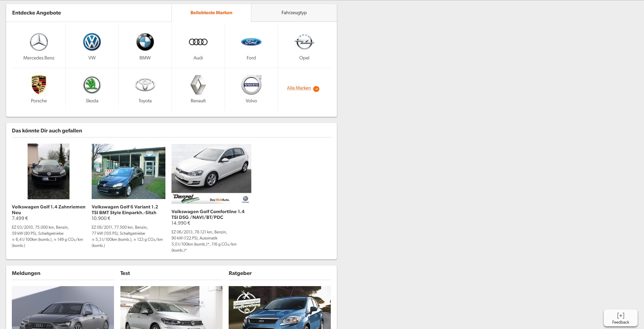Open Volkswagen Golf Comfortline 1.4 listing title
The width and height of the screenshot is (644, 329).
[208, 214]
